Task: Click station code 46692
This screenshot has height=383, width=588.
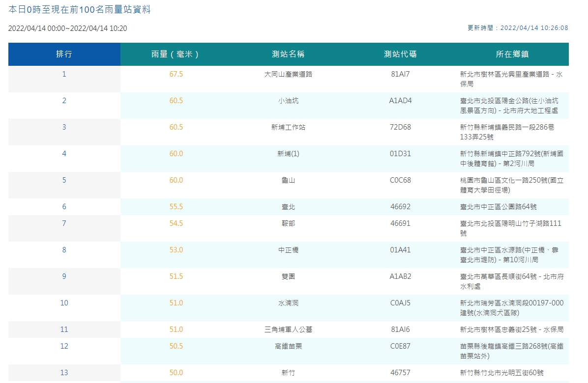Action: (x=400, y=207)
